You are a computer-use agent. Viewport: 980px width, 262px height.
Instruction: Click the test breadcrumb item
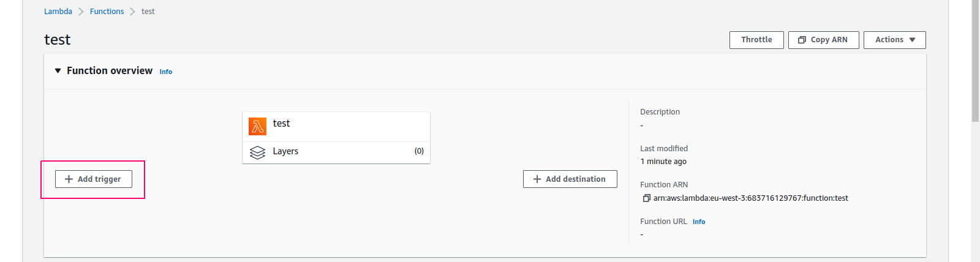pos(148,12)
